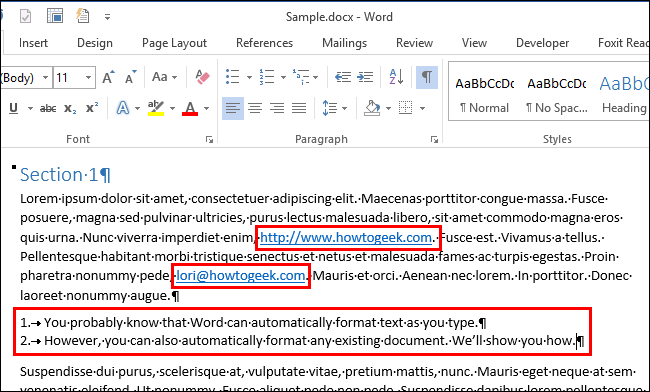Toggle Align Left alignment
The height and width of the screenshot is (392, 650).
[233, 109]
